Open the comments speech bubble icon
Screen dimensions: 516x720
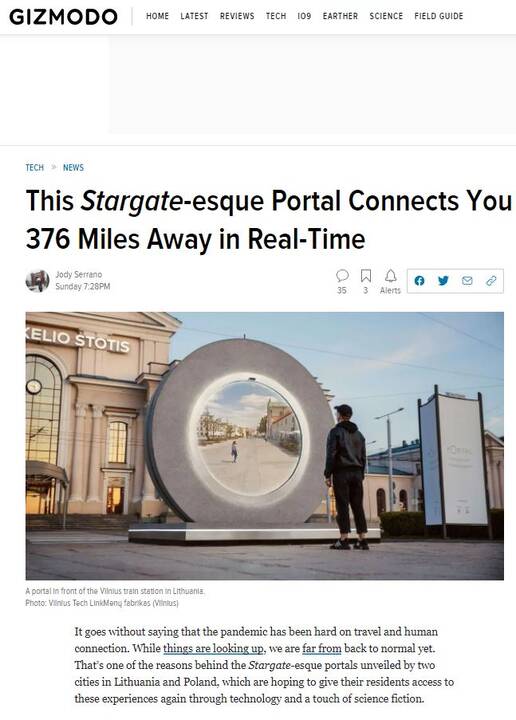[x=342, y=276]
